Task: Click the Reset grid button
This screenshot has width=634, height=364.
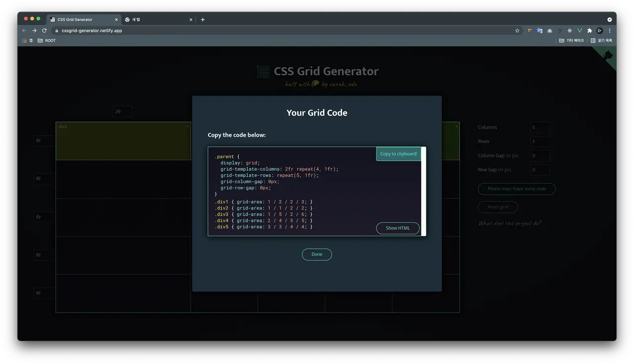Action: pyautogui.click(x=498, y=207)
